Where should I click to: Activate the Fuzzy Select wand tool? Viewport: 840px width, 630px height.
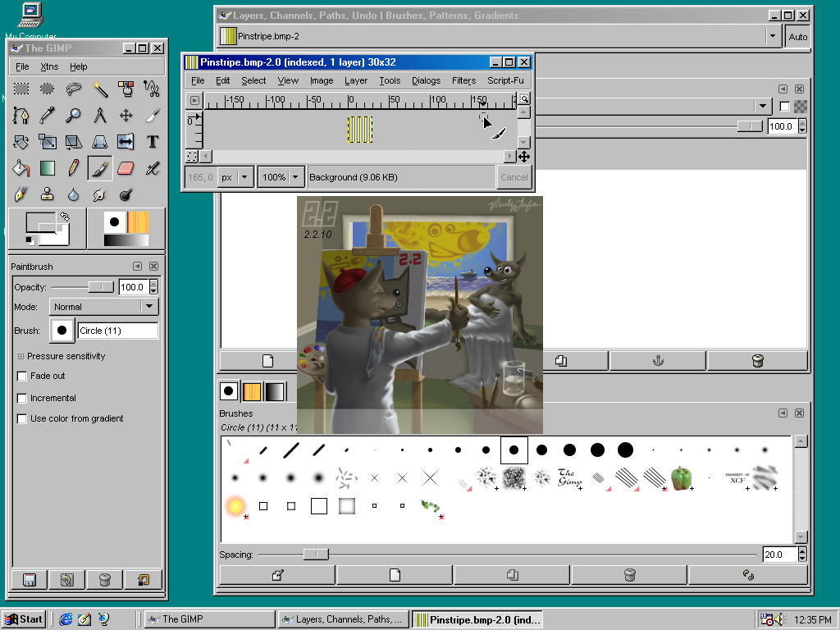(x=100, y=89)
